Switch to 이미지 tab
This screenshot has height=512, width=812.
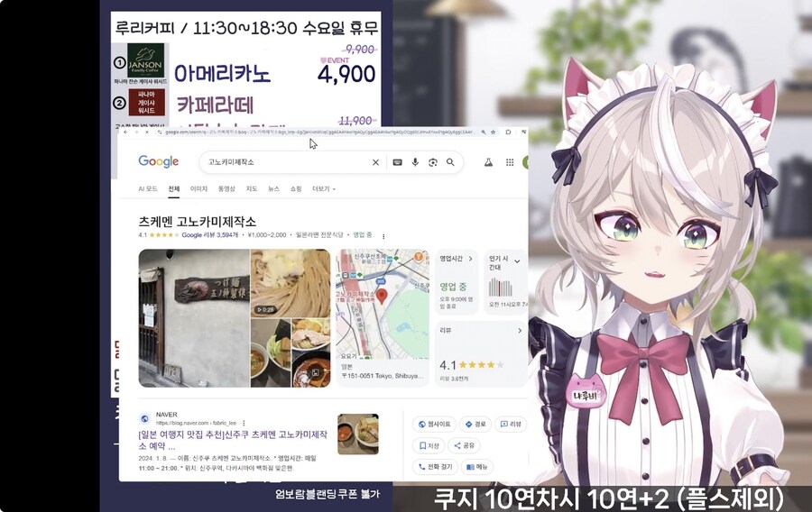198,188
